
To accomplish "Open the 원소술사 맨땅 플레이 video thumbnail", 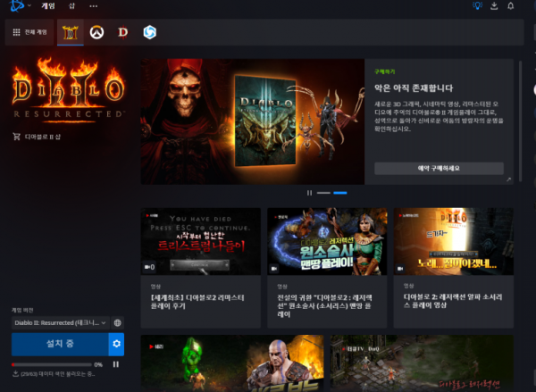I will [327, 241].
